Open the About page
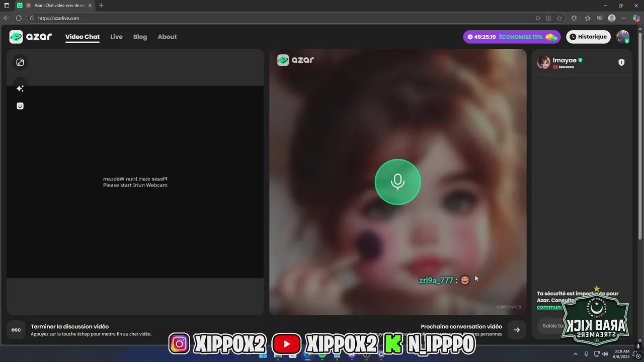Image resolution: width=644 pixels, height=362 pixels. [167, 37]
